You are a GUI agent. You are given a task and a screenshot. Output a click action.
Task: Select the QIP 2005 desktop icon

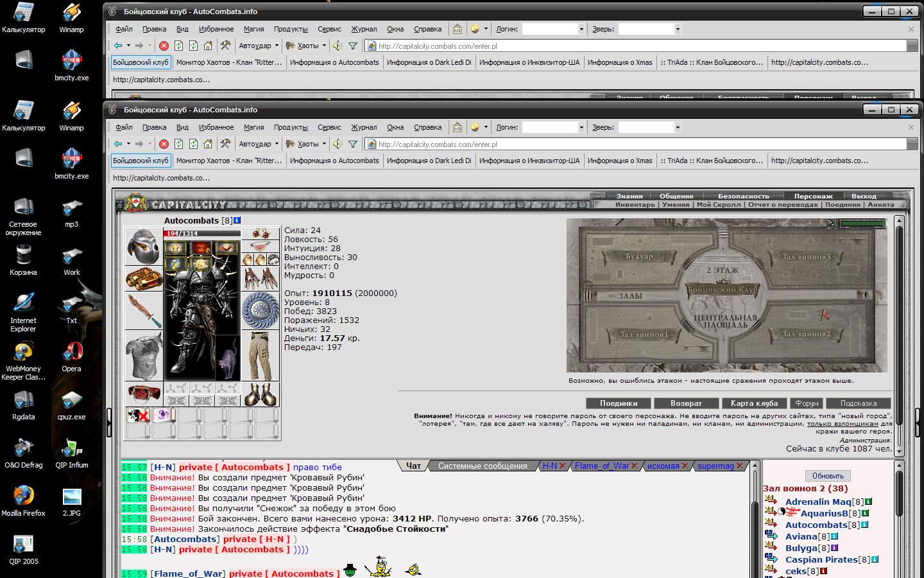pyautogui.click(x=24, y=550)
